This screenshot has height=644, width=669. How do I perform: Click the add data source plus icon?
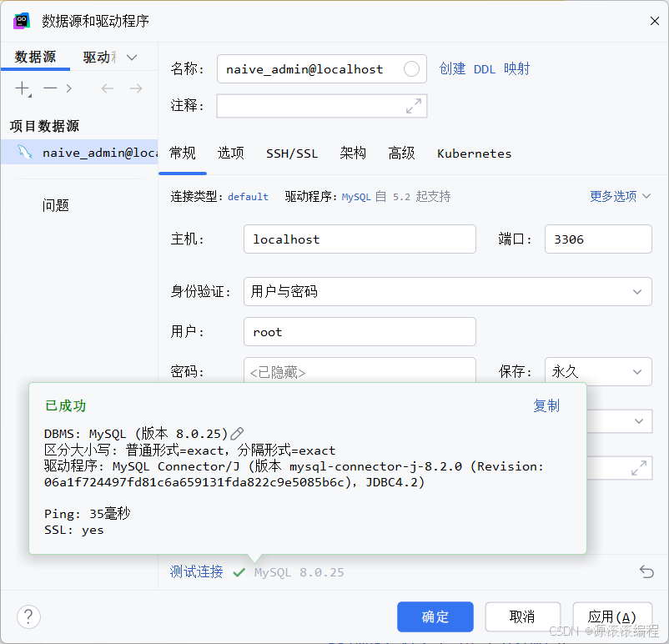23,88
